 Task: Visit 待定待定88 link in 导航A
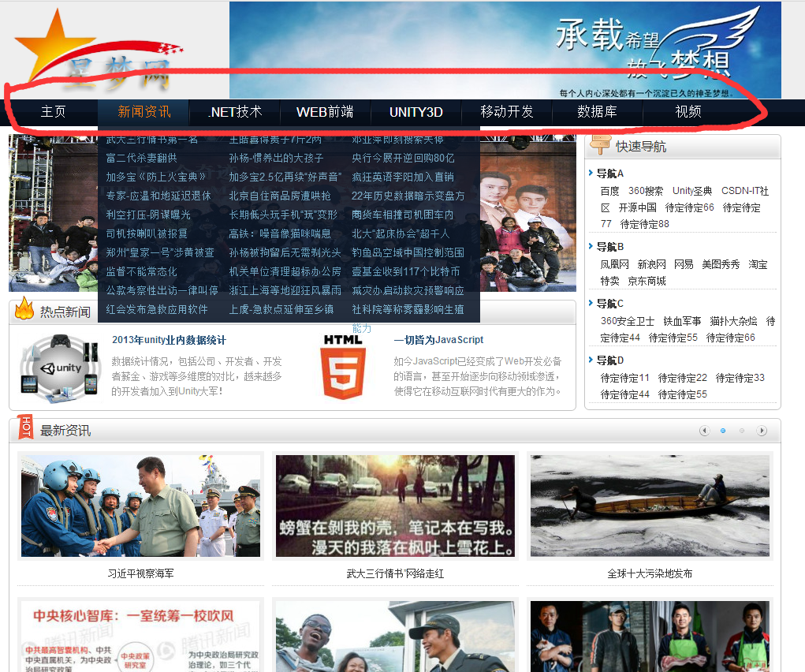645,224
